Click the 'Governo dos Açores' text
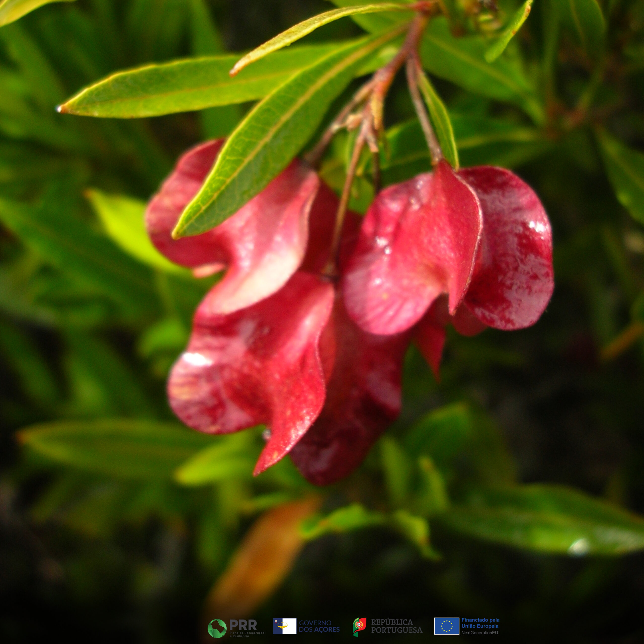The width and height of the screenshot is (644, 644). click(x=319, y=626)
